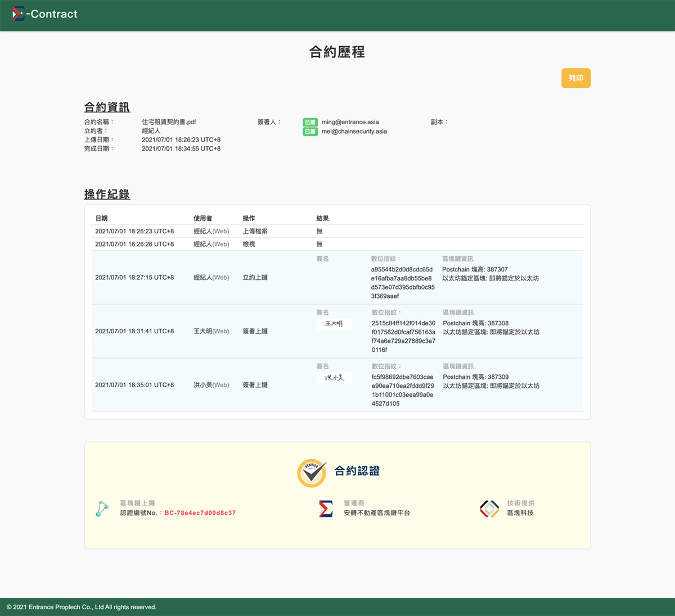Viewport: 675px width, 616px height.
Task: Click the blockchain node icon beside 區塊鏈上鏈
Action: pyautogui.click(x=102, y=509)
